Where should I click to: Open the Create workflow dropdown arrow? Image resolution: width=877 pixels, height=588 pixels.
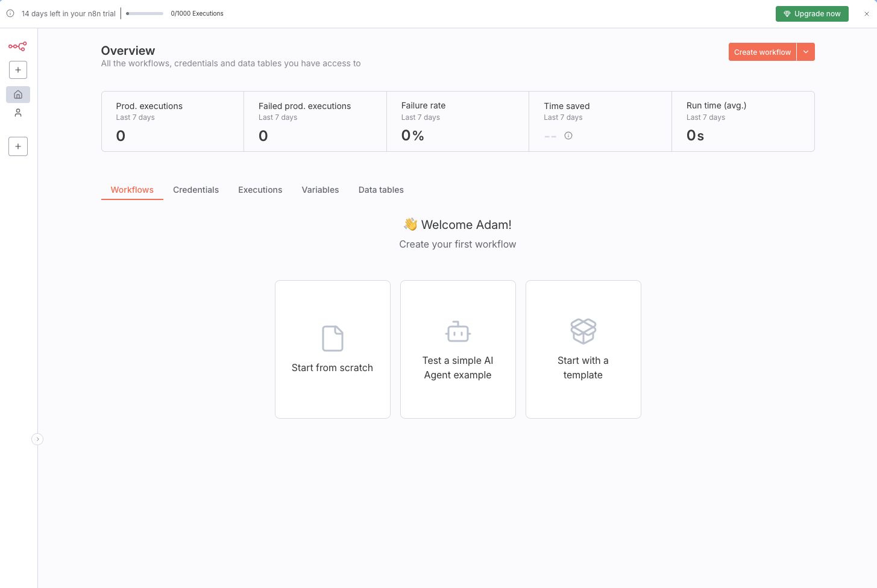806,52
